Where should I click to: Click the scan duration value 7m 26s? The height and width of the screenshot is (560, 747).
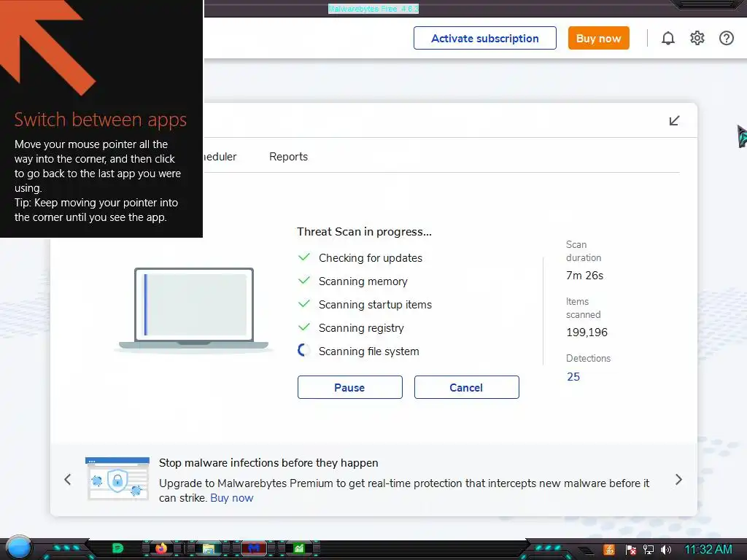(584, 275)
